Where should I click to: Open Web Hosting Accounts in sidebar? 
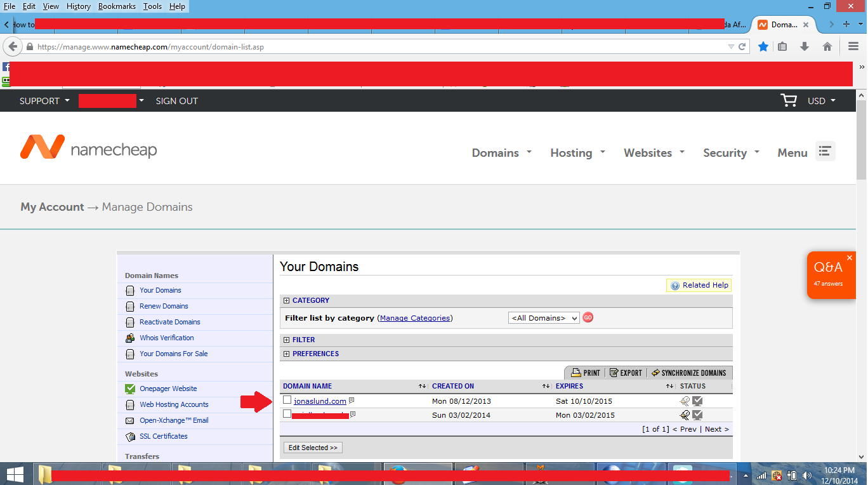tap(174, 404)
